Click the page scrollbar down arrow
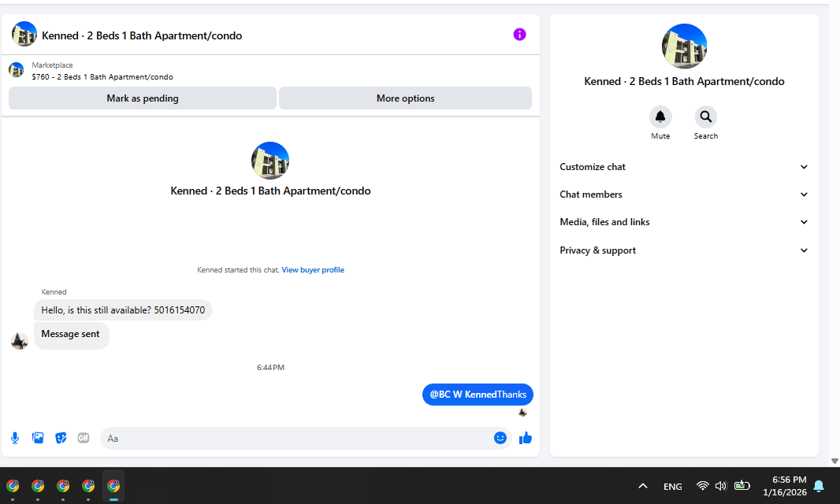 click(834, 461)
